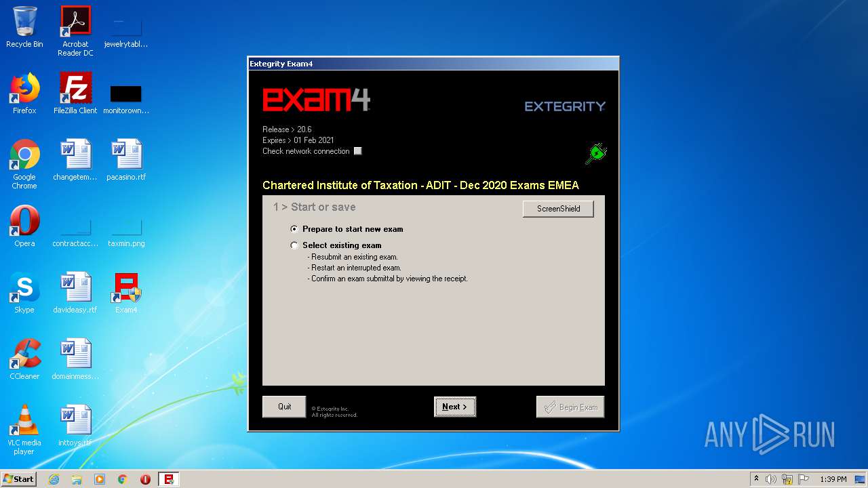Click the Next button
868x488 pixels.
[x=455, y=407]
